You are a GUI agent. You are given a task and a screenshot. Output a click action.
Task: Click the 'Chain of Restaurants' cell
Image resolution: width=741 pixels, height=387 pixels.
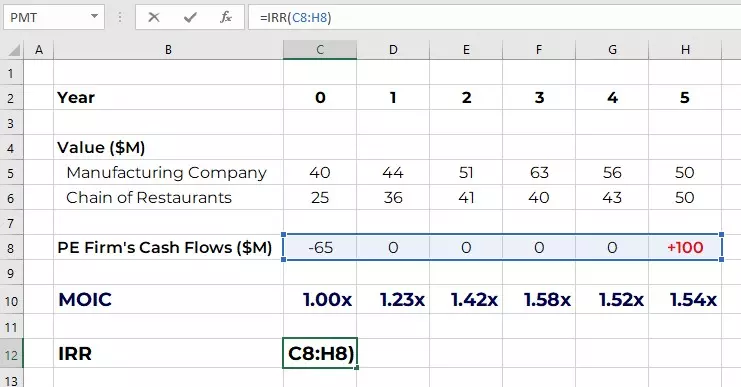168,198
